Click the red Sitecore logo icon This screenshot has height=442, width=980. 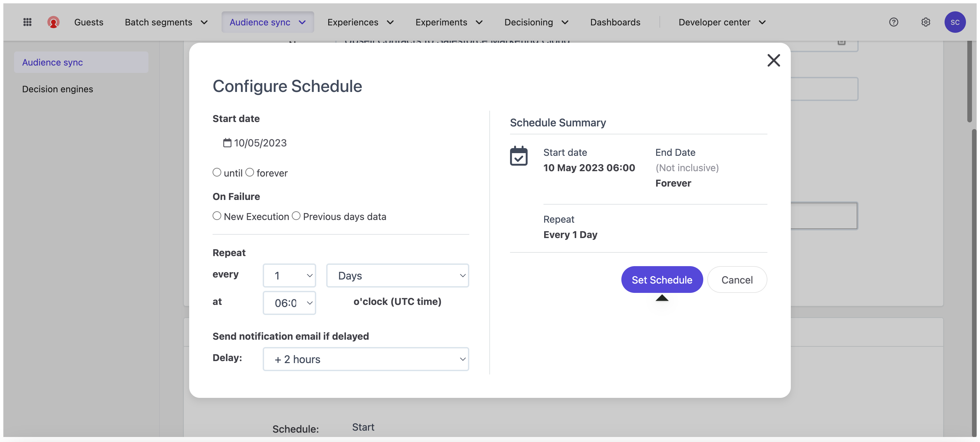click(53, 22)
